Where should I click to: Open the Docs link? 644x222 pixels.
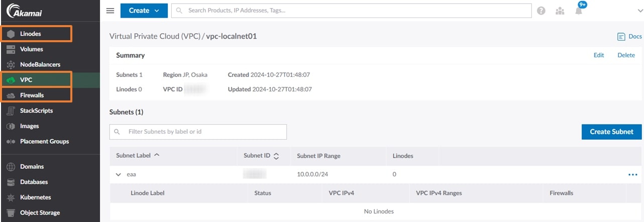629,37
